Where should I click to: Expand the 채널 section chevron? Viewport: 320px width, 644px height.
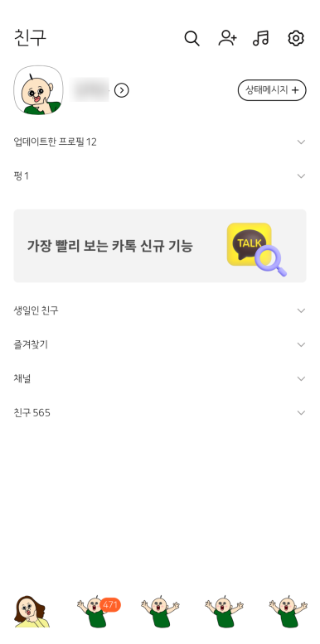[x=301, y=378]
